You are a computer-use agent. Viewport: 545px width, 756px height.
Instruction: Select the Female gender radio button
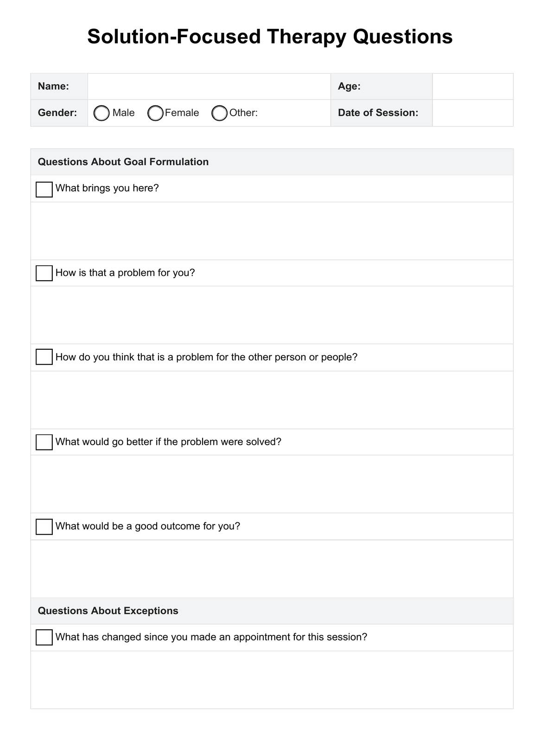point(155,113)
